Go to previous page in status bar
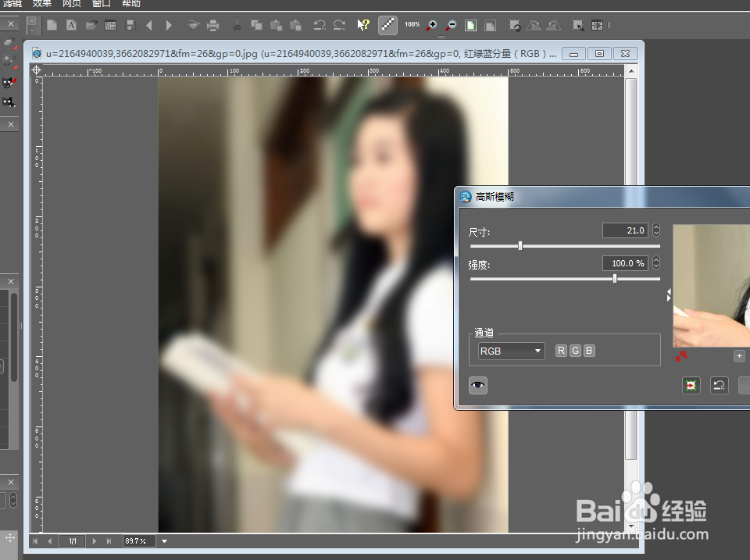Screen dimensions: 750x560 tap(50, 541)
